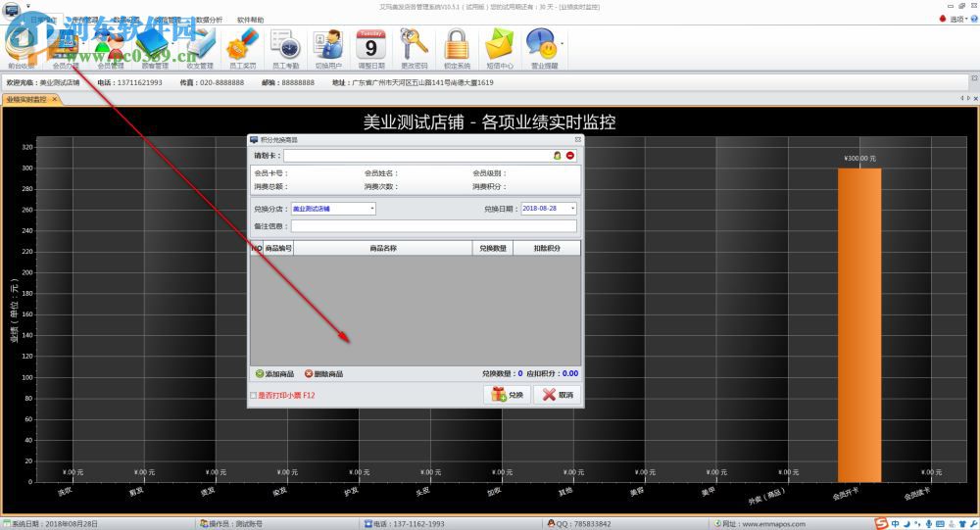980x530 pixels.
Task: Open the 会员办理 member card tool
Action: [66, 49]
